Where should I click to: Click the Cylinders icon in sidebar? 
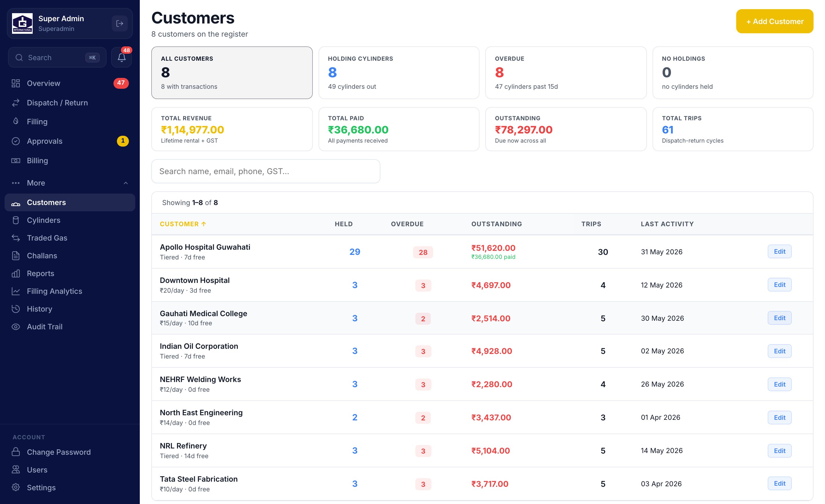16,220
